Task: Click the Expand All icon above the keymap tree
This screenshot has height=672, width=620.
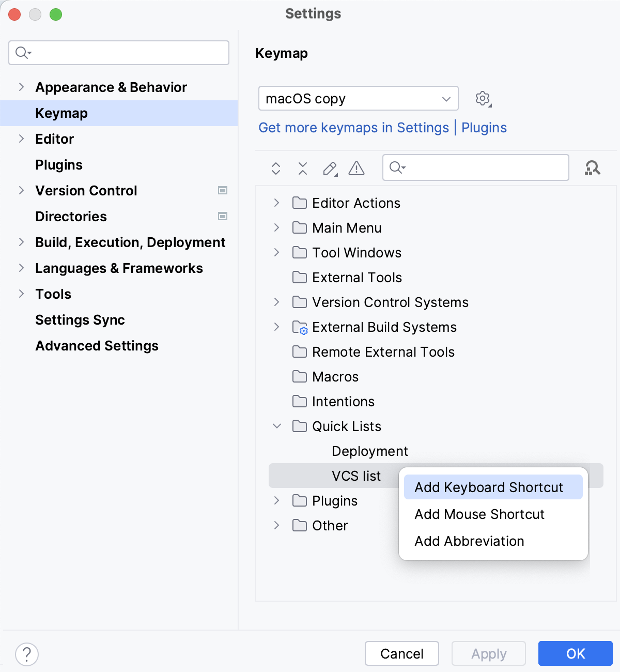Action: [275, 168]
